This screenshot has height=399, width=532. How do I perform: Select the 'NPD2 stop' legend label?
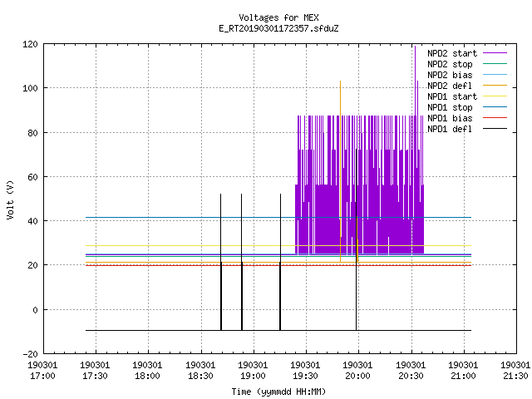[x=450, y=64]
